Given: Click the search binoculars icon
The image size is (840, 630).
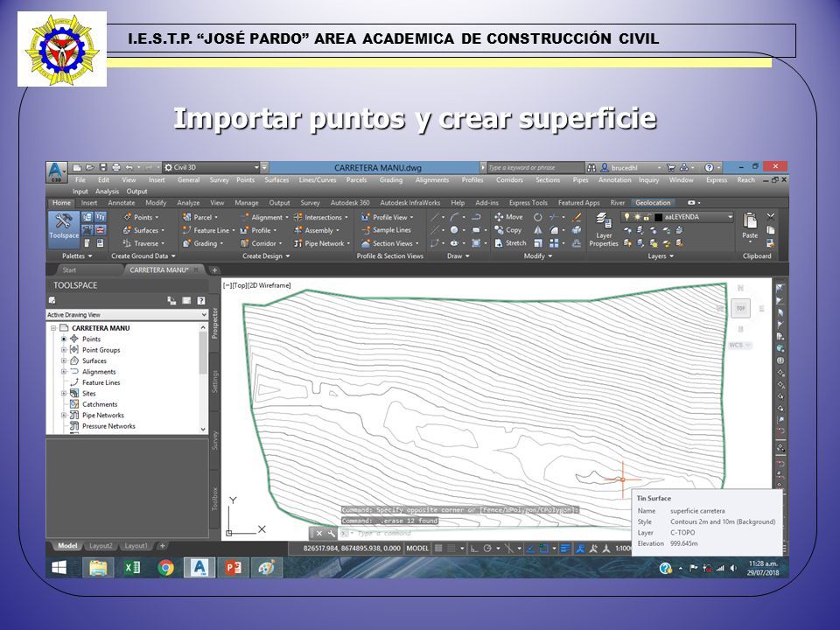Looking at the screenshot, I should (591, 168).
